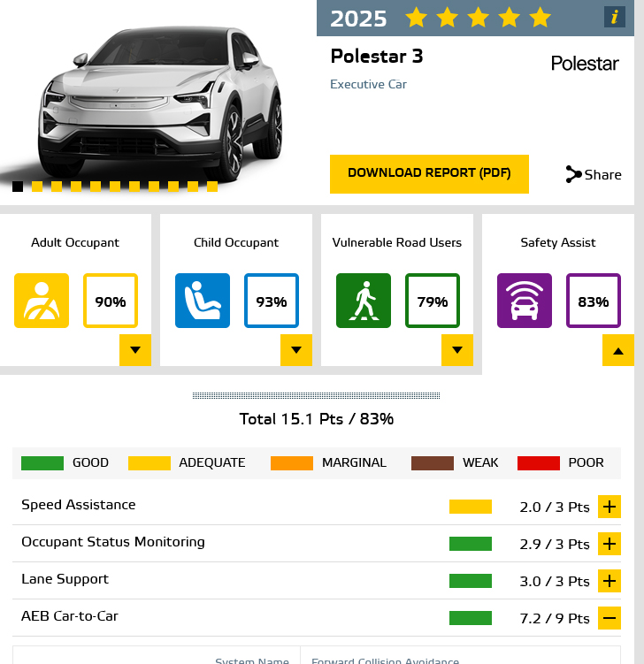The height and width of the screenshot is (664, 644).
Task: Expand Occupant Status Monitoring plus button
Action: click(x=609, y=544)
